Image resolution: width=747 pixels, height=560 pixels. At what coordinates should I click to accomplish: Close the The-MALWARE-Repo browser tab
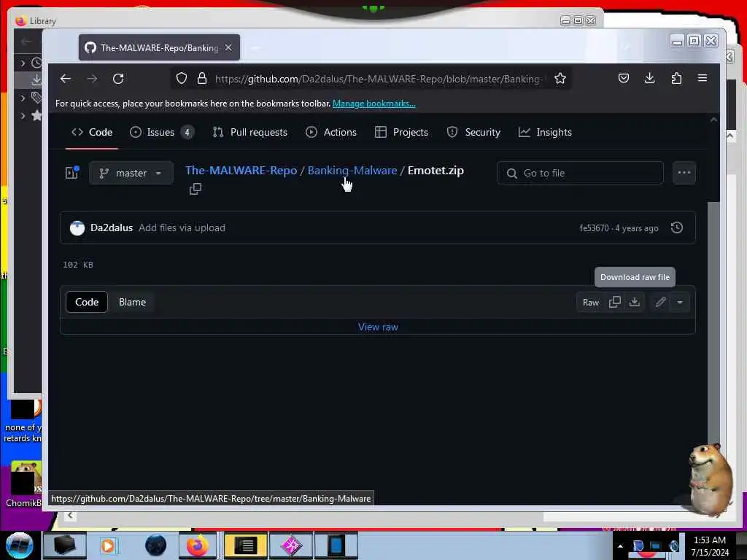coord(228,47)
